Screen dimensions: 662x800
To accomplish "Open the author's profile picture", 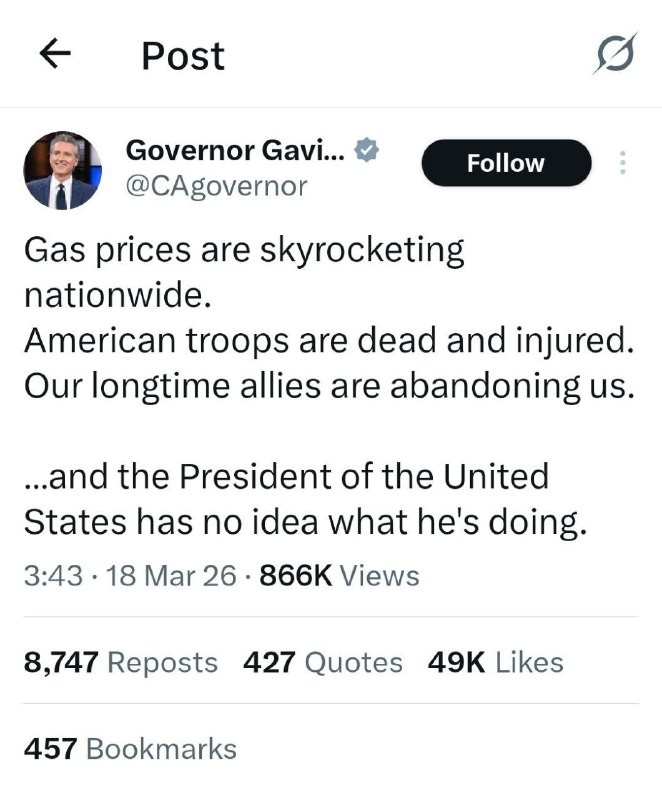I will [62, 170].
